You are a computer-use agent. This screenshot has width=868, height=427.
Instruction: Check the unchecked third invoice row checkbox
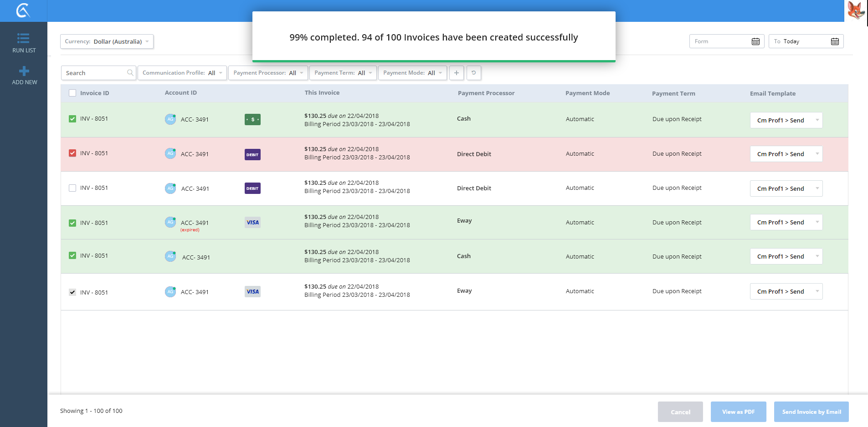(x=72, y=188)
